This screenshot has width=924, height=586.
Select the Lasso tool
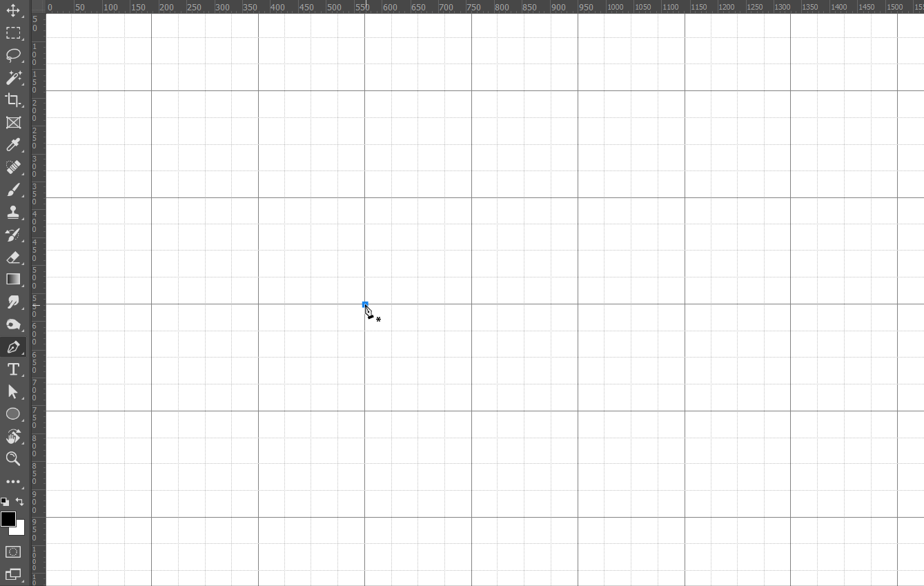[x=13, y=55]
